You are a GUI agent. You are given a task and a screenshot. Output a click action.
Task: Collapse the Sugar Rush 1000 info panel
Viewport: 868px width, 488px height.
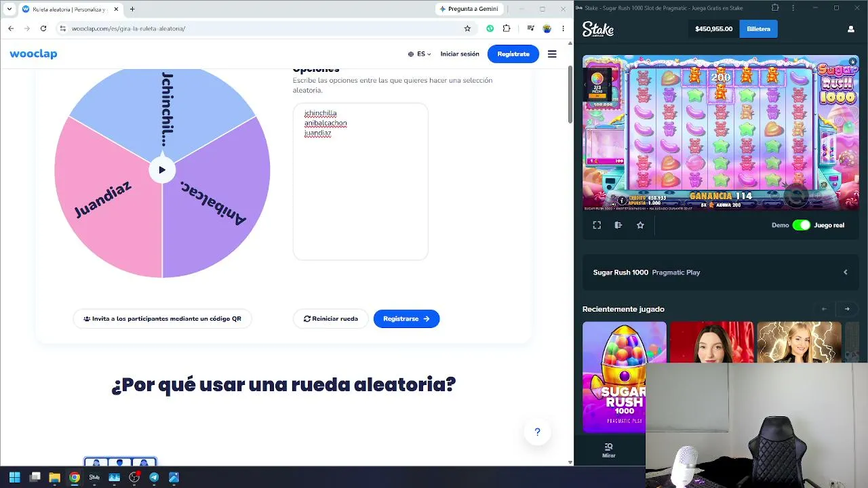[845, 272]
